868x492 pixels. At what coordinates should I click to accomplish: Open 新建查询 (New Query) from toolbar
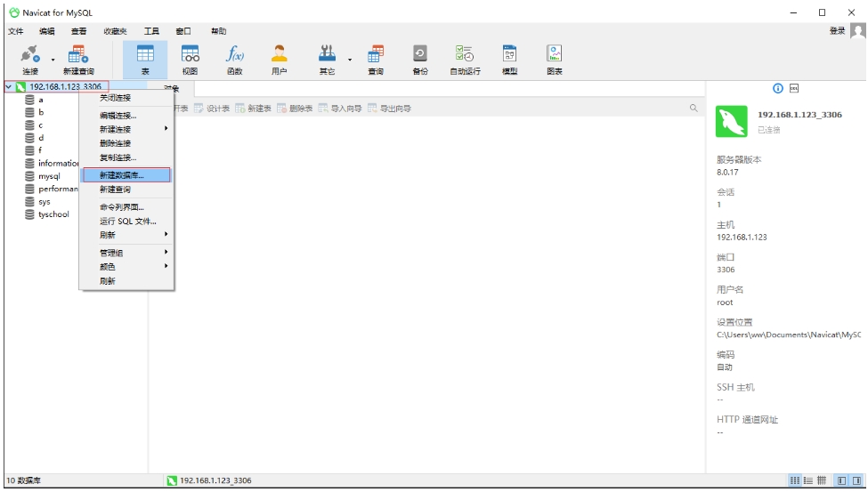point(78,59)
